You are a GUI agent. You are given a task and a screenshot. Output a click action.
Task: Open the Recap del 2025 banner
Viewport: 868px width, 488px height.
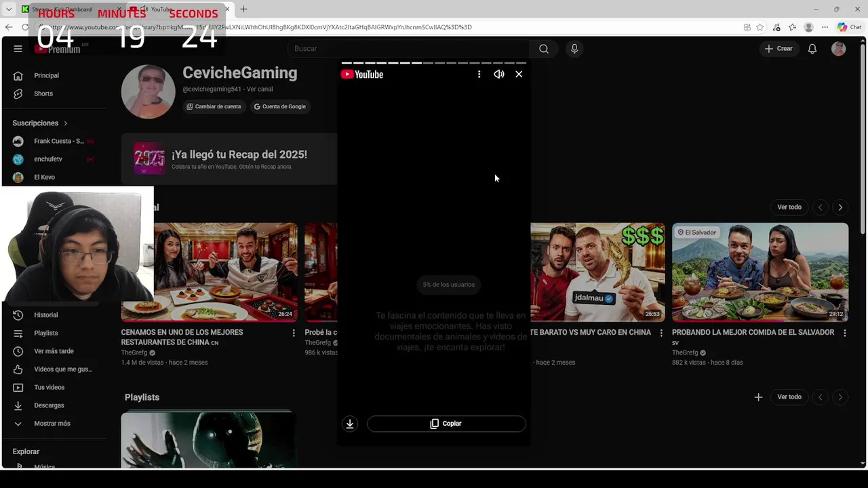pos(229,159)
